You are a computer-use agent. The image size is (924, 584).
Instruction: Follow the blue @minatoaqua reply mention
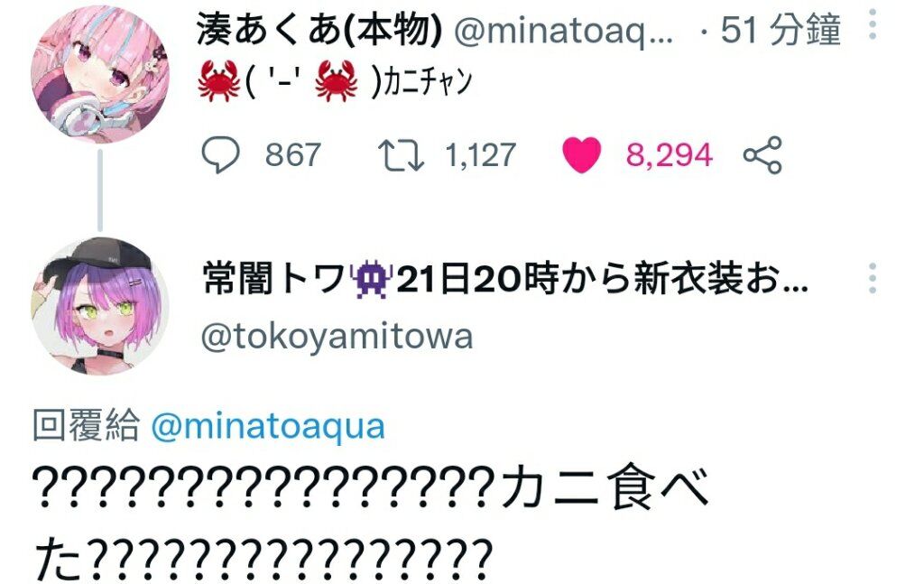(268, 427)
